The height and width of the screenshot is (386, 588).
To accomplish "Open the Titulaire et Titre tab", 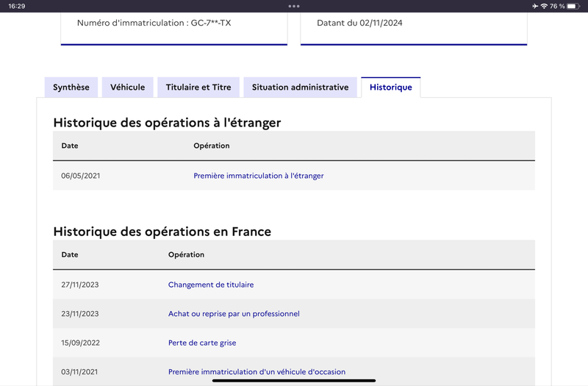I will click(x=198, y=87).
